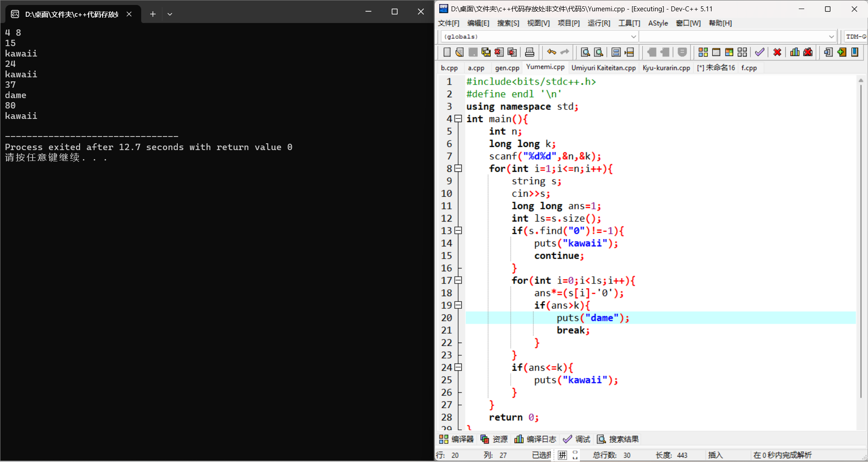
Task: Open terminal tab list dropdown chevron
Action: [x=170, y=14]
